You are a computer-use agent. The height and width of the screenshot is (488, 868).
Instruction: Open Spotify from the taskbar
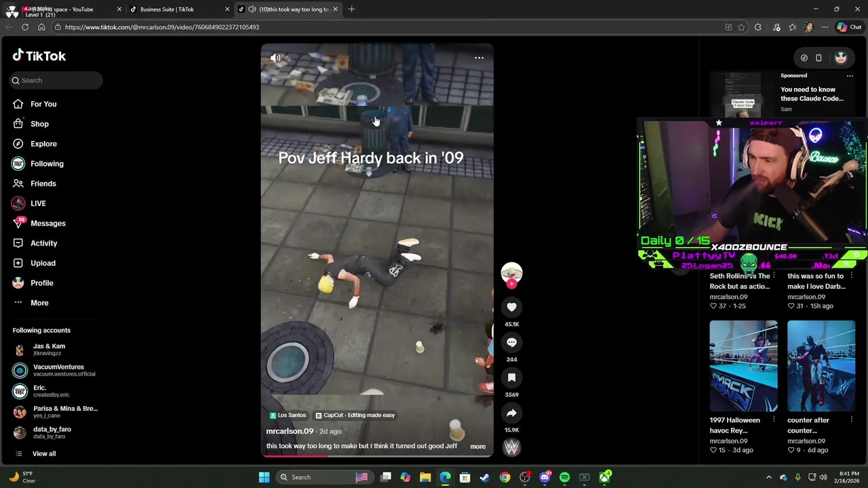click(565, 477)
